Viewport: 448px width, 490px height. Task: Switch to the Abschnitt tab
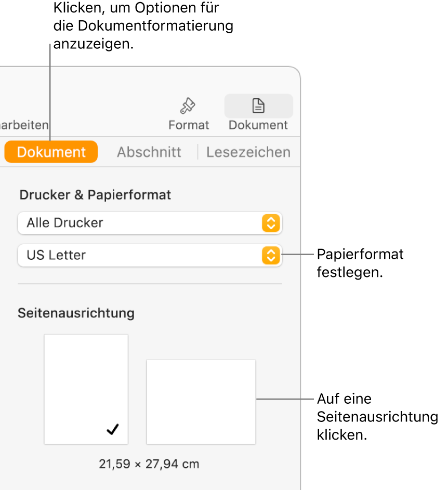[x=149, y=152]
